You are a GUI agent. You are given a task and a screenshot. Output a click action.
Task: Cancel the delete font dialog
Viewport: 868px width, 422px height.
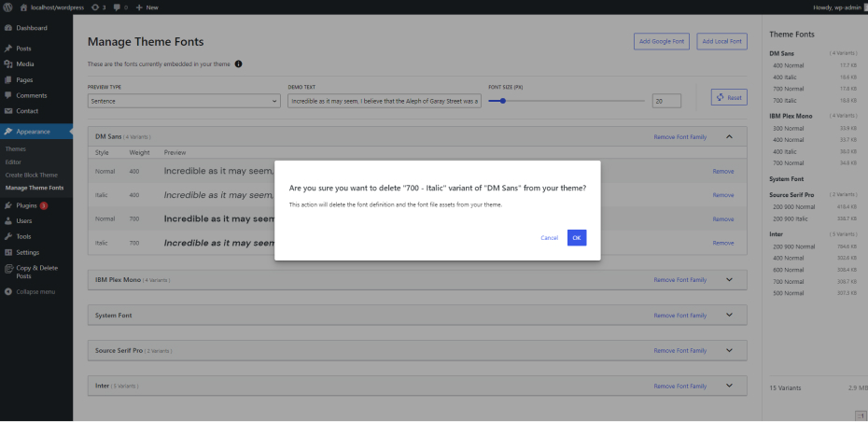point(550,238)
